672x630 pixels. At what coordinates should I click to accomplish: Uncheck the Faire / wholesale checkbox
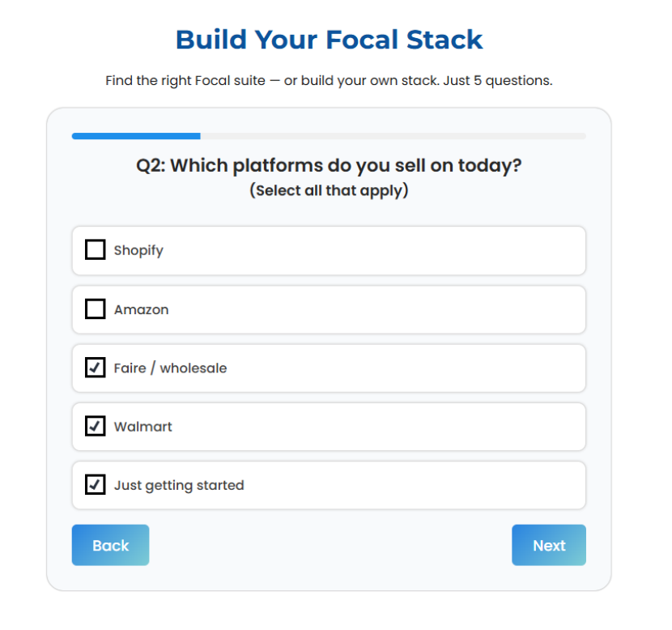pyautogui.click(x=96, y=368)
